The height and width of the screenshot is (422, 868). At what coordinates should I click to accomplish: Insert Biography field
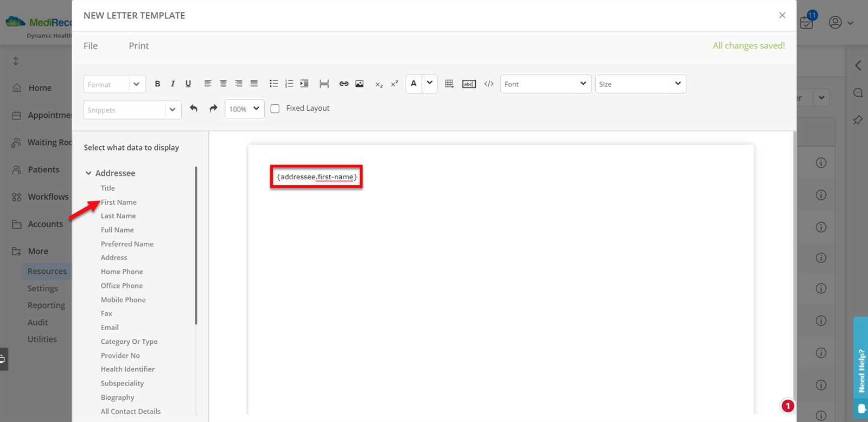[x=117, y=398]
